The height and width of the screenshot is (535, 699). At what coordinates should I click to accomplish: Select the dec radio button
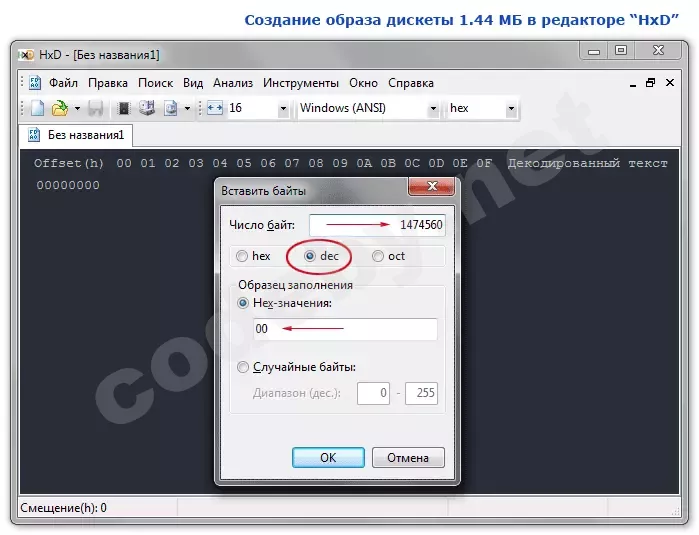click(x=310, y=256)
